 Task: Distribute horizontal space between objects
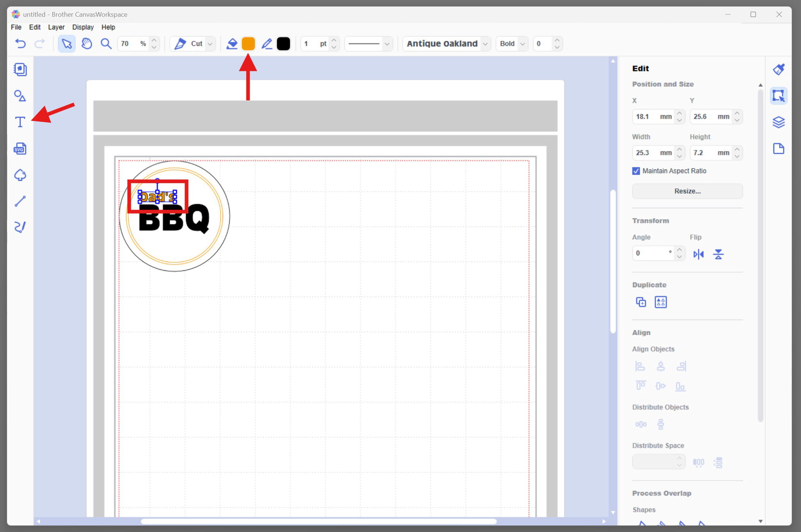click(x=698, y=463)
